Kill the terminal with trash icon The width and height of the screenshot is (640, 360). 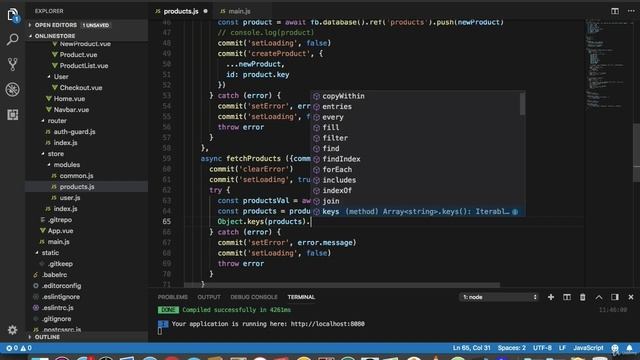pyautogui.click(x=582, y=297)
